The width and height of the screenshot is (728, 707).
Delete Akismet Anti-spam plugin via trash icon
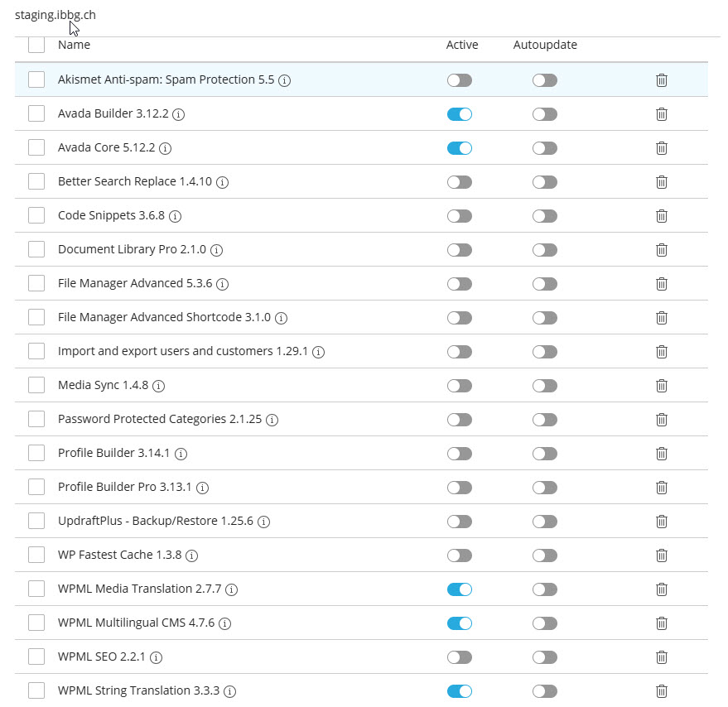(x=662, y=80)
